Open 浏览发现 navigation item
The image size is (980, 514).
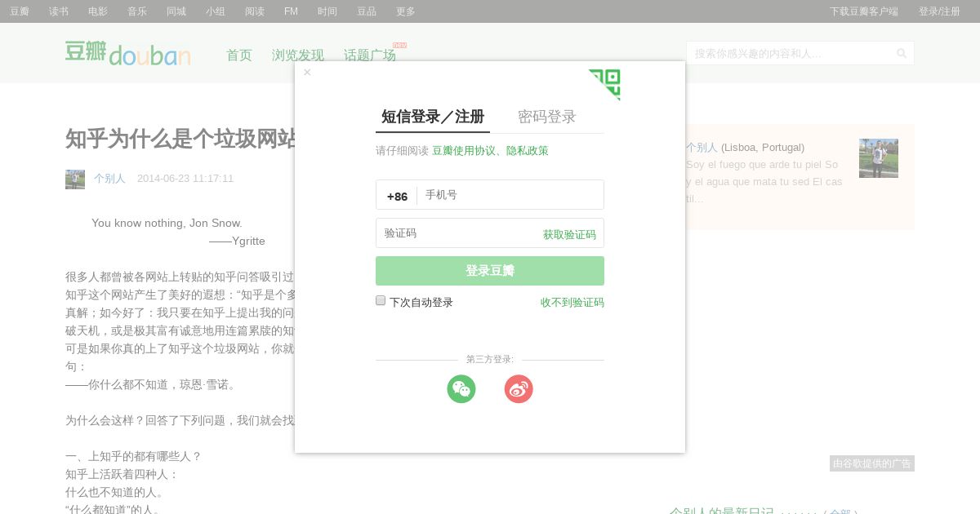[x=298, y=55]
